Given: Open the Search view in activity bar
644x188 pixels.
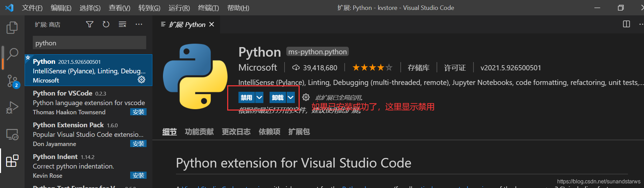Looking at the screenshot, I should [12, 54].
